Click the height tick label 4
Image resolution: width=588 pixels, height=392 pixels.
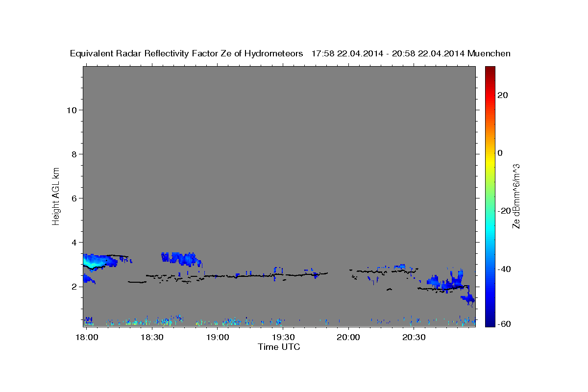click(74, 242)
